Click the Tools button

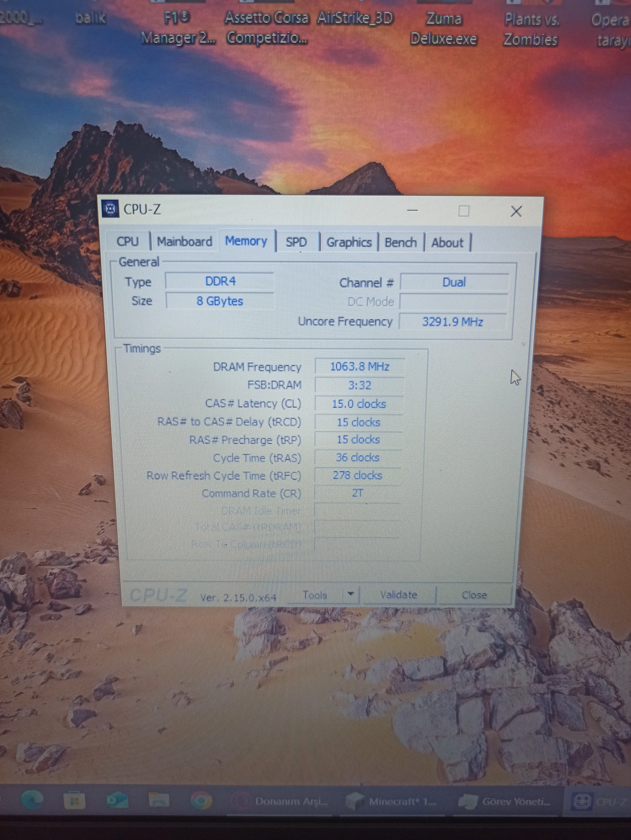coord(315,595)
